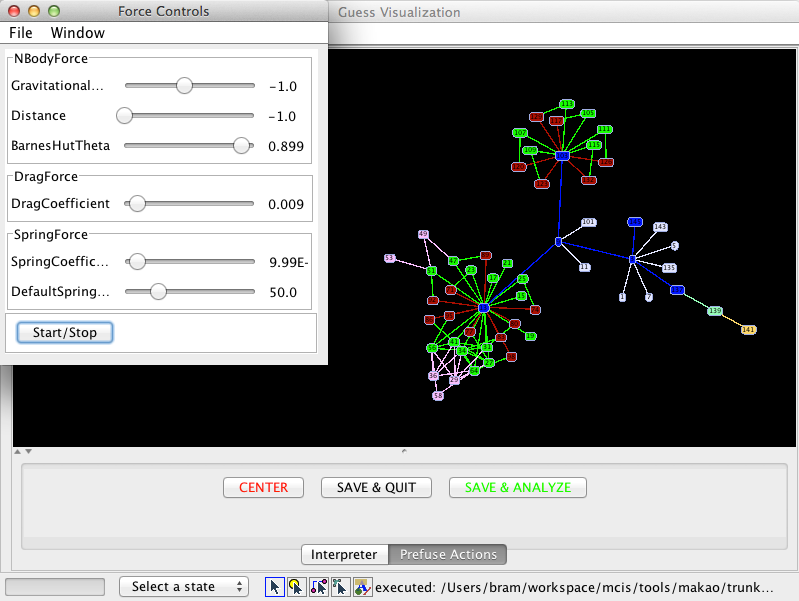Screen dimensions: 799x601
Task: Choose the edge drawing cursor tool
Action: (318, 587)
